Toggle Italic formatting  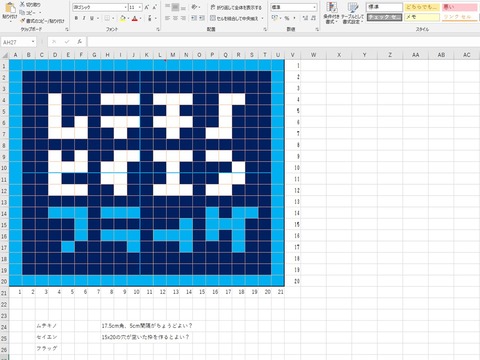(x=84, y=18)
